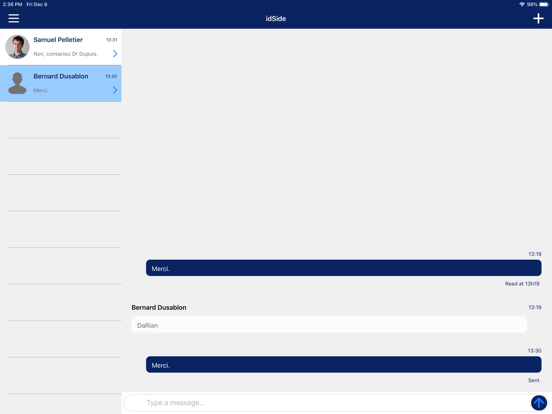Tap the 2:36 PM clock in status bar

coord(12,4)
